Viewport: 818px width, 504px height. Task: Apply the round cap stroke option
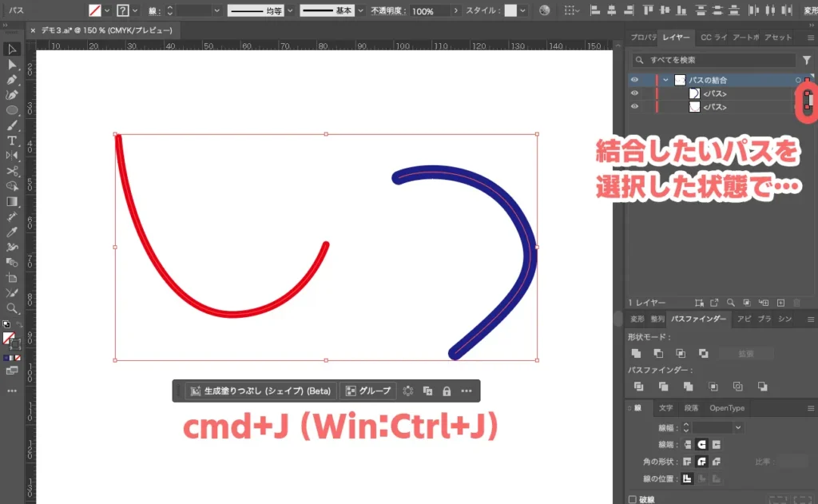(702, 444)
